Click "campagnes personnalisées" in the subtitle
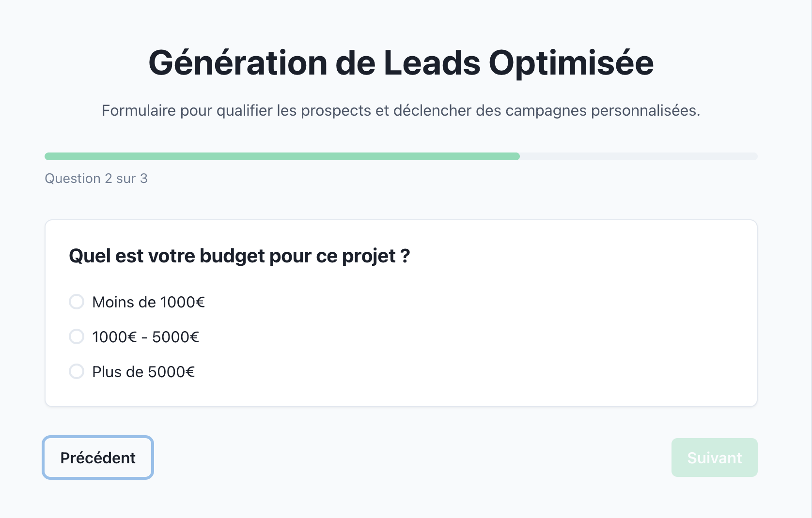This screenshot has height=518, width=812. tap(602, 111)
